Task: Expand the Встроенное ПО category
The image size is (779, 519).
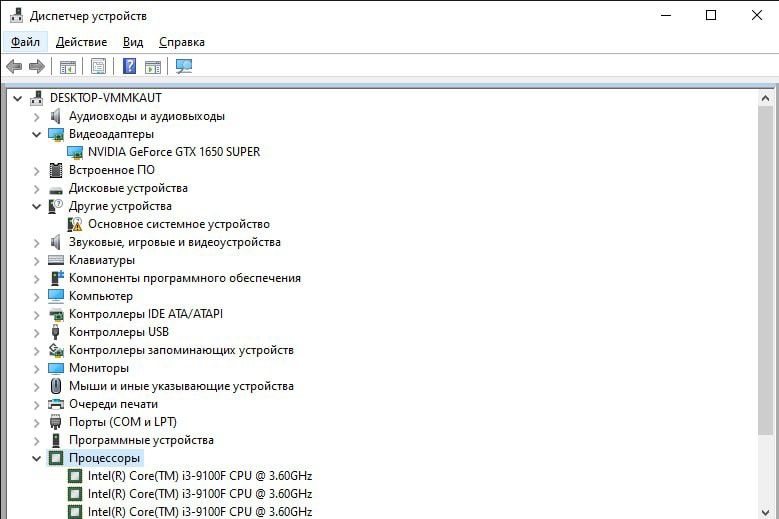Action: coord(36,171)
